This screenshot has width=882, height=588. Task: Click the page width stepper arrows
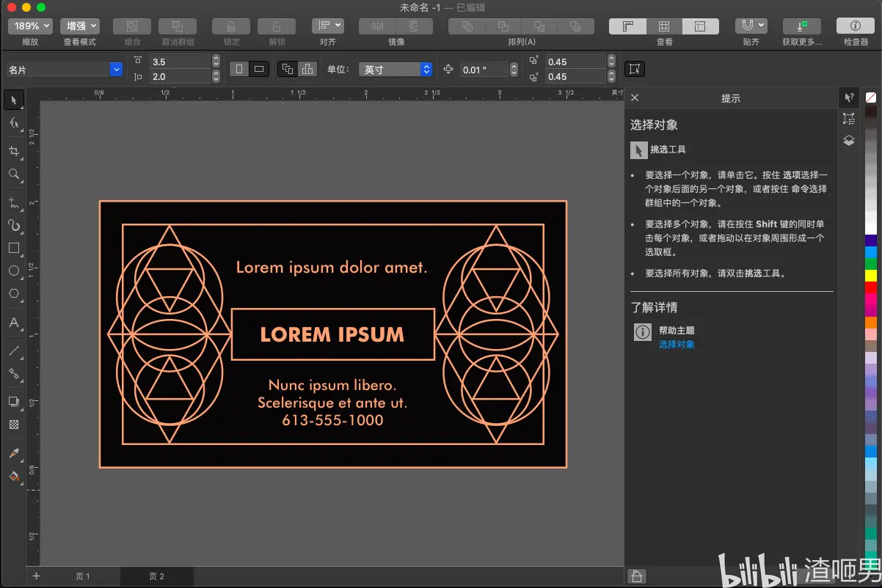pyautogui.click(x=216, y=62)
